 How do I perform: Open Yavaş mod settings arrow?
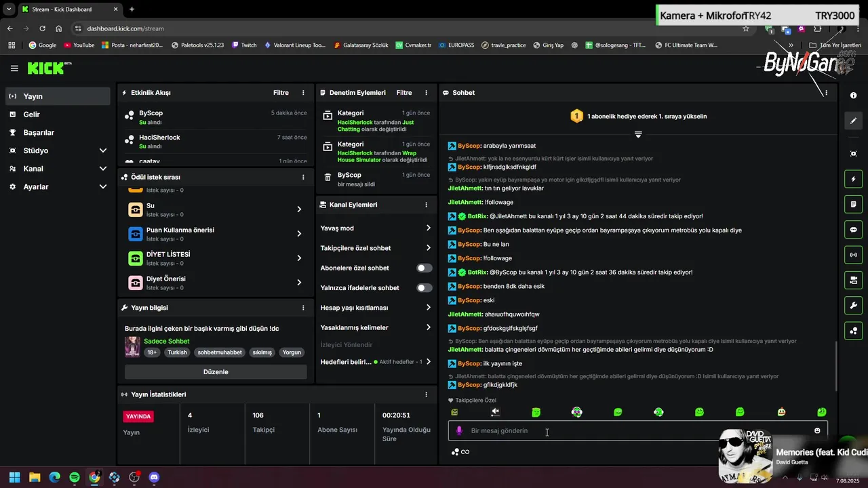(429, 228)
